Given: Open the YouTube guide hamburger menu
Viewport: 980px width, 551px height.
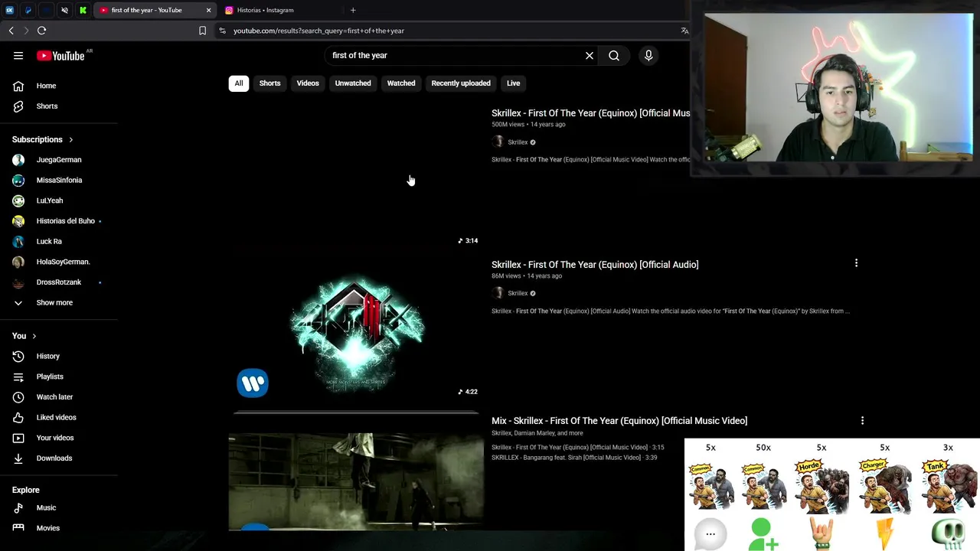Looking at the screenshot, I should pyautogui.click(x=18, y=55).
